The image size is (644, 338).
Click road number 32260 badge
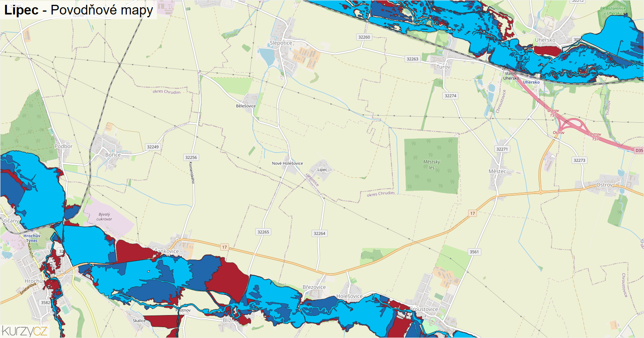(364, 37)
